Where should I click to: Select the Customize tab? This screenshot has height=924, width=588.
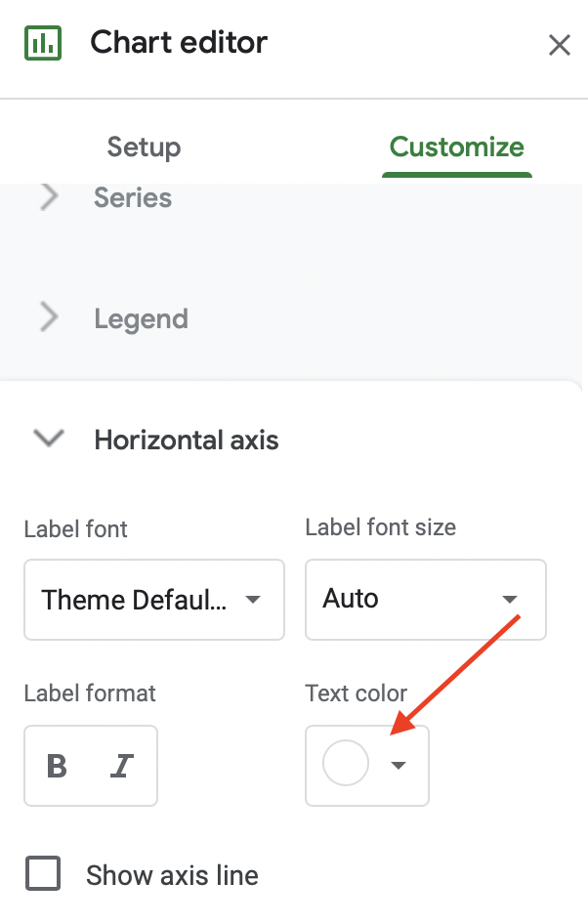point(456,147)
